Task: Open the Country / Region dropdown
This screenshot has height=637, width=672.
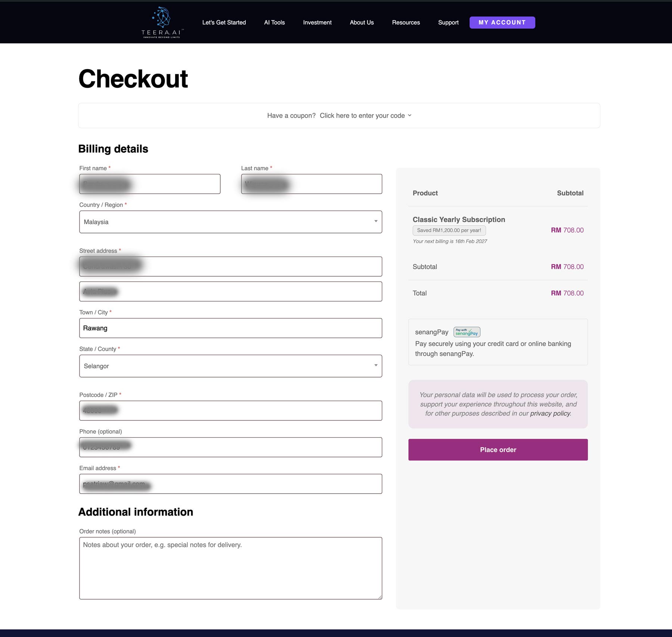Action: [x=230, y=222]
